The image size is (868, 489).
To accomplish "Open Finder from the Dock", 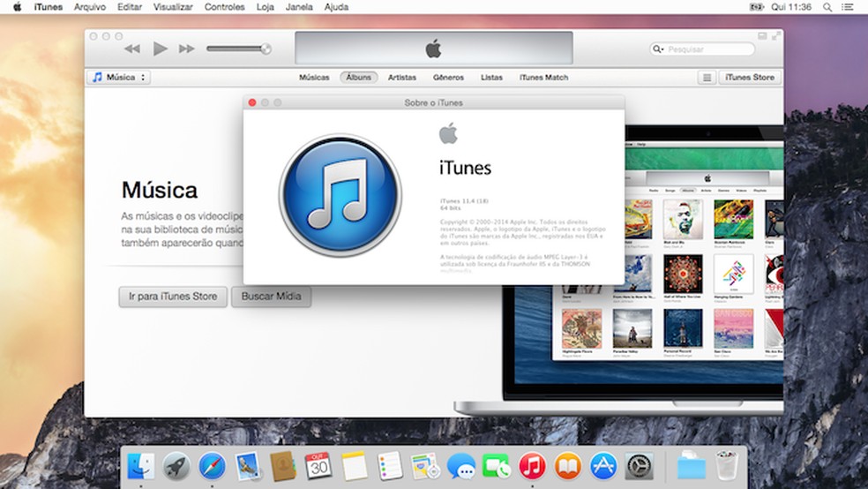I will click(x=140, y=466).
